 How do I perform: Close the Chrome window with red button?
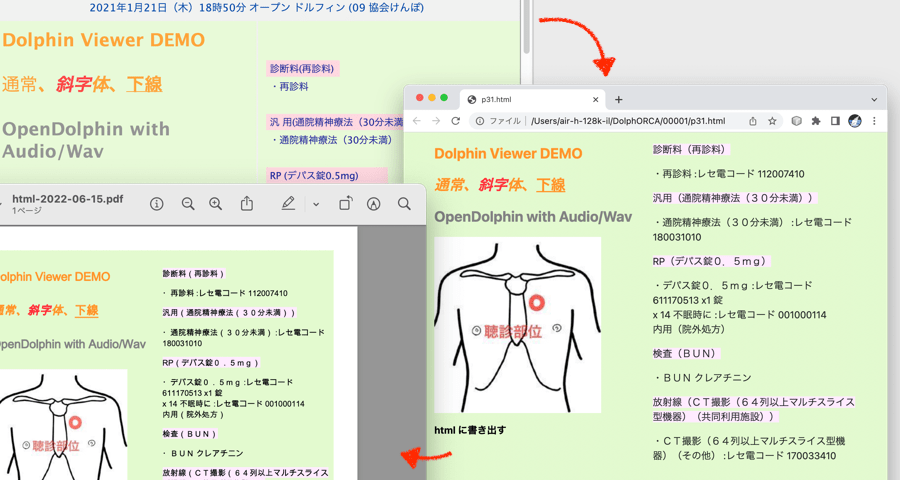pos(420,98)
